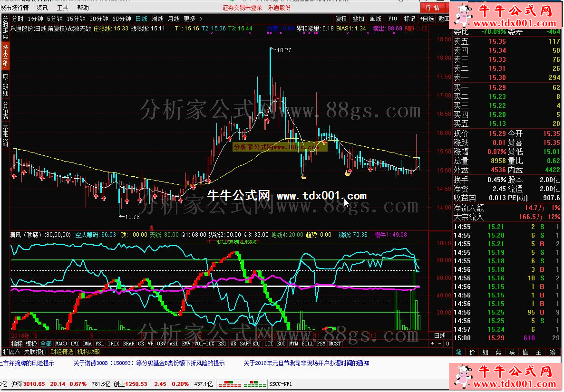Viewport: 564px width, 392px height.
Task: Expand the 扩展 panel at the bottom
Action: (11, 352)
